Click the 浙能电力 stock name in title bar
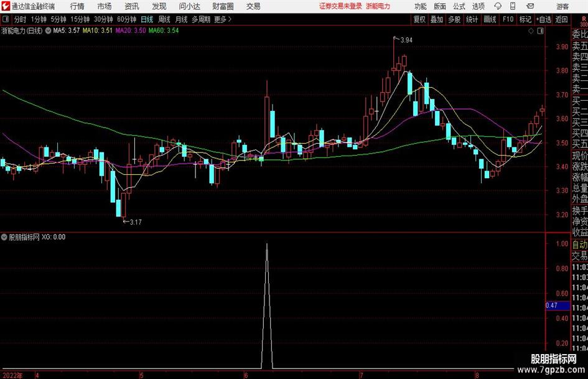588x379 pixels. click(x=378, y=6)
